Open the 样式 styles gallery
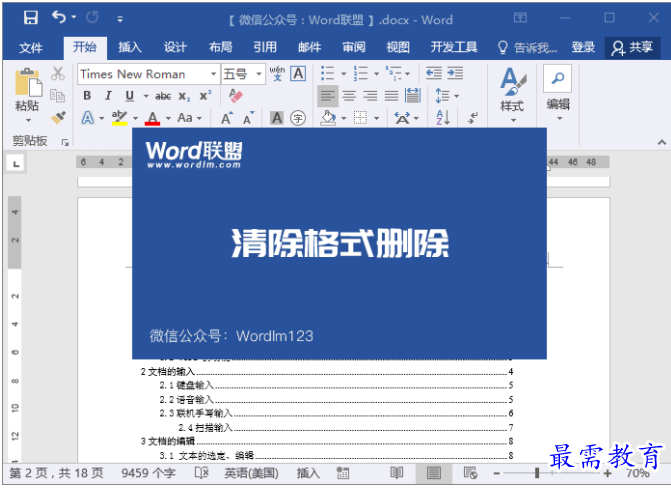This screenshot has width=671, height=488. point(512,95)
